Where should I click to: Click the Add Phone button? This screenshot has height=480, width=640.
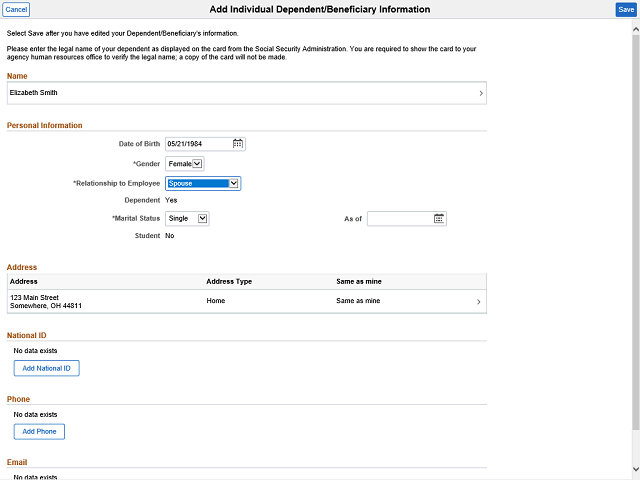click(x=39, y=431)
